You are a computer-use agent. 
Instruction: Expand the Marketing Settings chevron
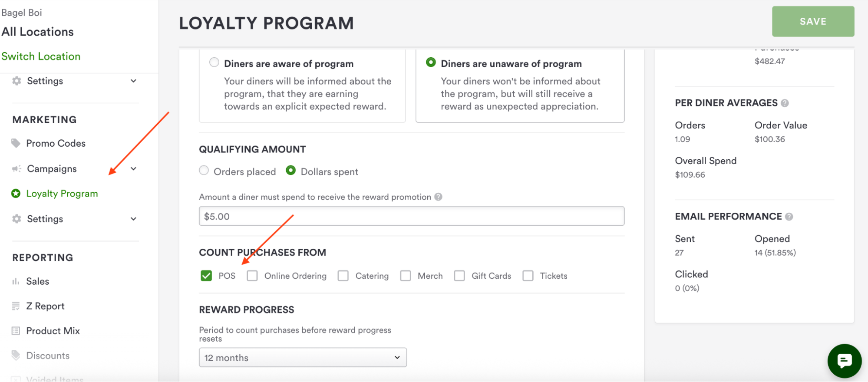(134, 219)
